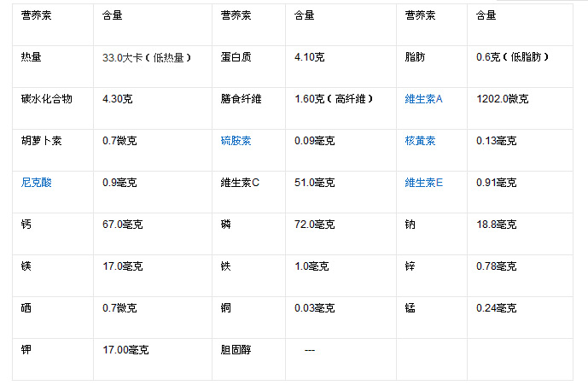Click the 4.10克 protein value
This screenshot has height=391, width=588.
[x=310, y=57]
